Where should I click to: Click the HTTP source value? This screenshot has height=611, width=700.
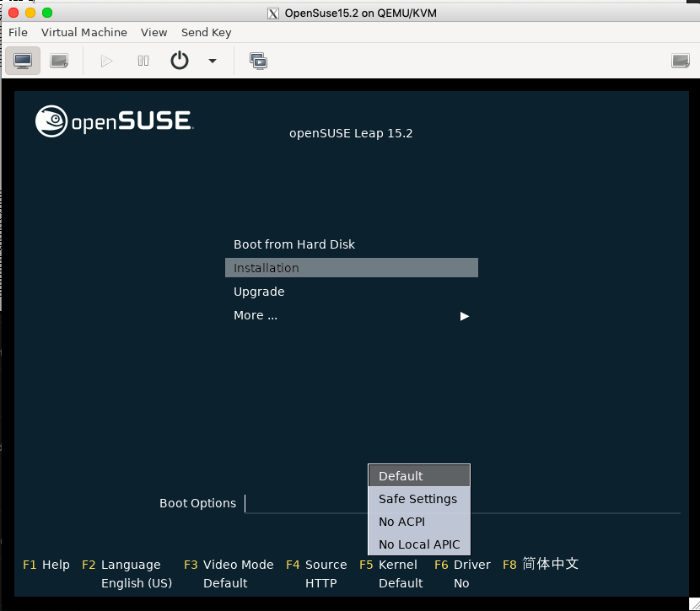(x=321, y=583)
